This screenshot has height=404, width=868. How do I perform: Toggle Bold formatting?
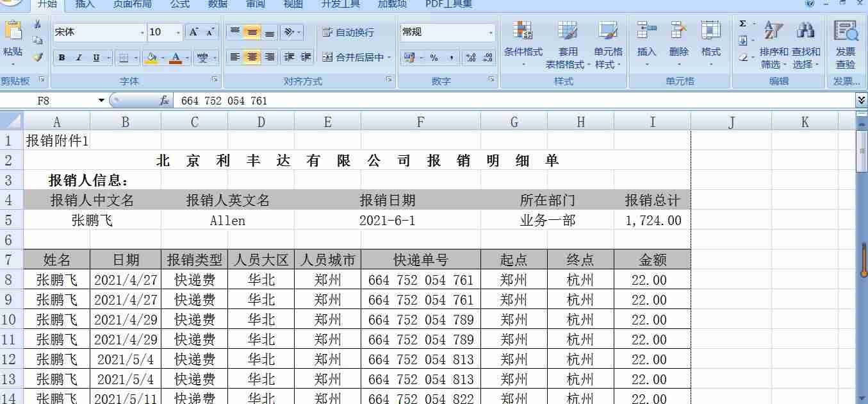(61, 58)
